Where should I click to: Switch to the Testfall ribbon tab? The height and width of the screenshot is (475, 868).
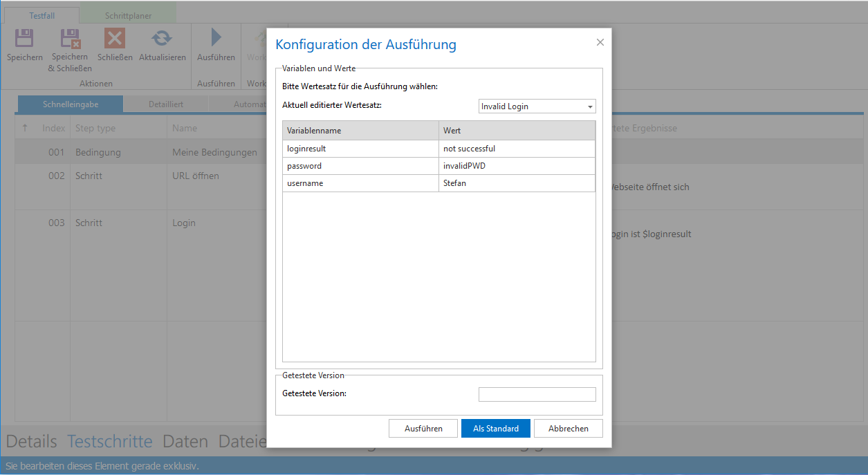click(x=42, y=16)
